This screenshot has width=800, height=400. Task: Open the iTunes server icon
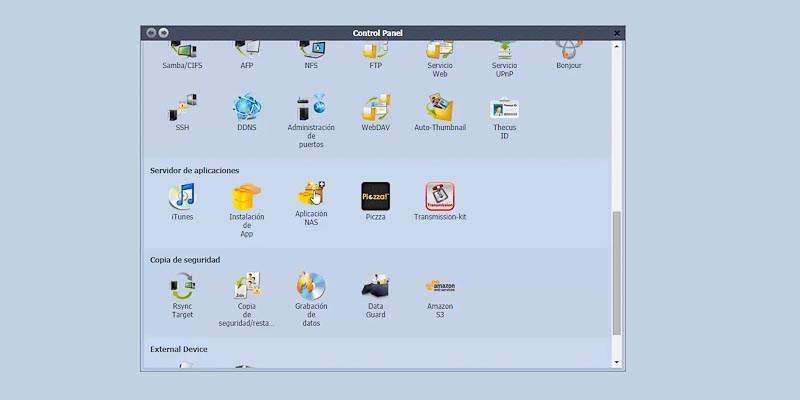pos(183,196)
